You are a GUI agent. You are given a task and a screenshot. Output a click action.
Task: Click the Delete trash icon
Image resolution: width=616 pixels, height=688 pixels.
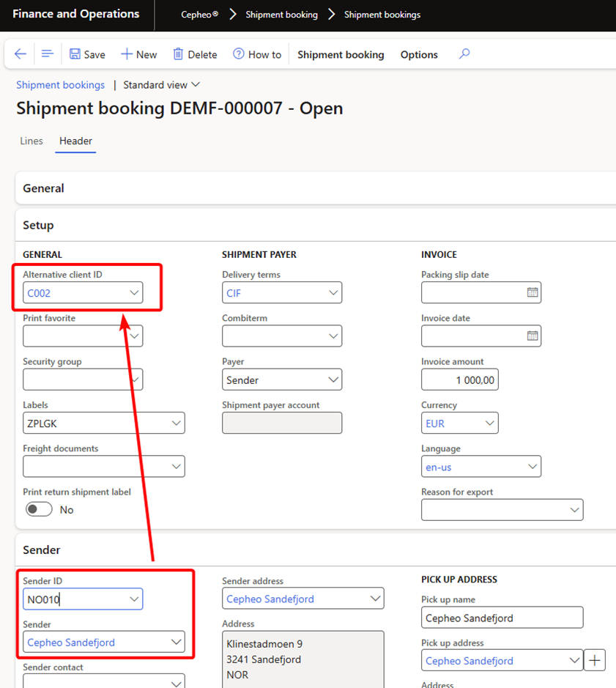pos(178,54)
